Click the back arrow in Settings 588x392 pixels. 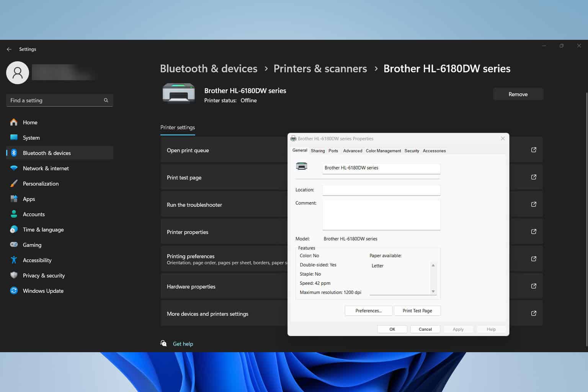click(x=9, y=49)
